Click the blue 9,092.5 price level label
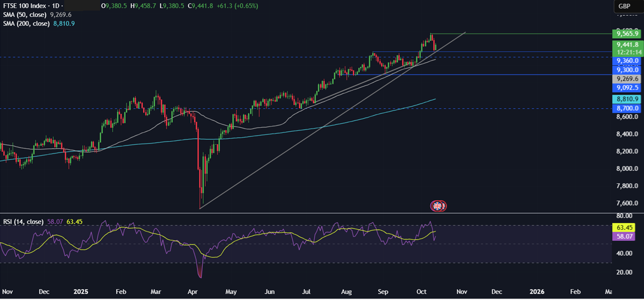 (625, 88)
